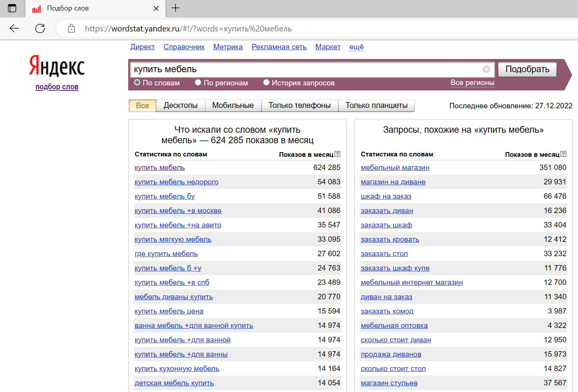Open similar query мебельная оптовка

(x=394, y=326)
